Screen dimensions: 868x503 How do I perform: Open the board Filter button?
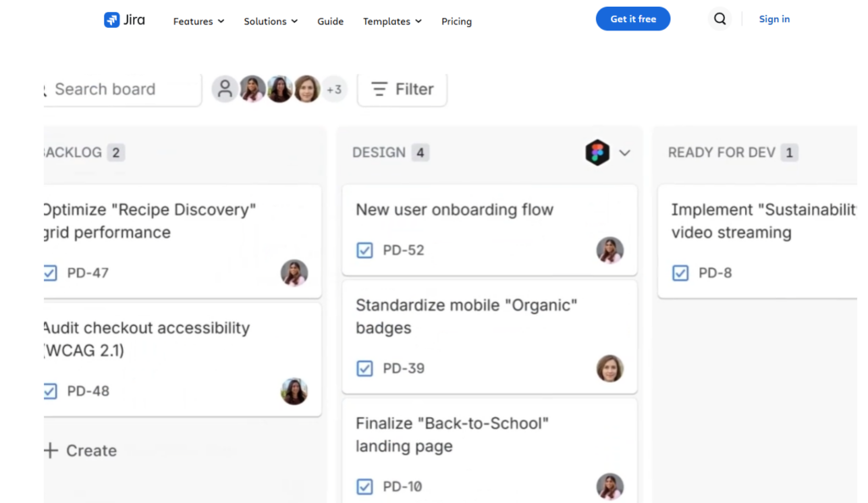tap(403, 89)
